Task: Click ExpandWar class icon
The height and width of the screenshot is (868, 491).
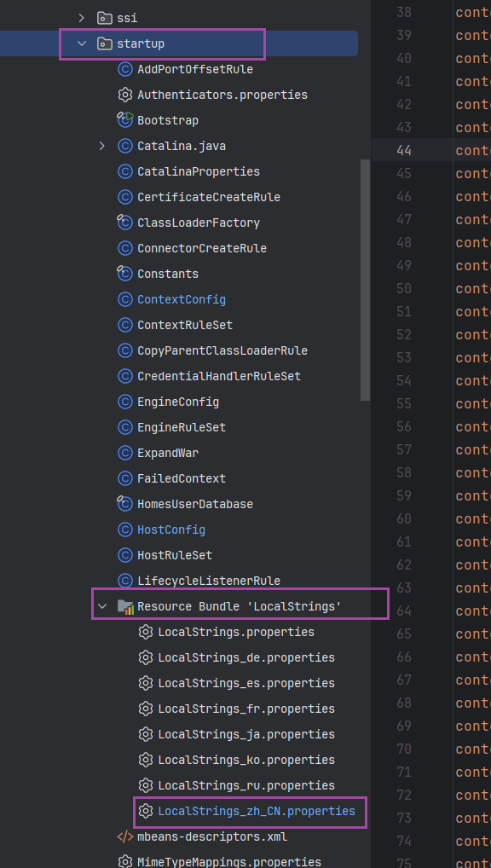Action: pyautogui.click(x=125, y=453)
